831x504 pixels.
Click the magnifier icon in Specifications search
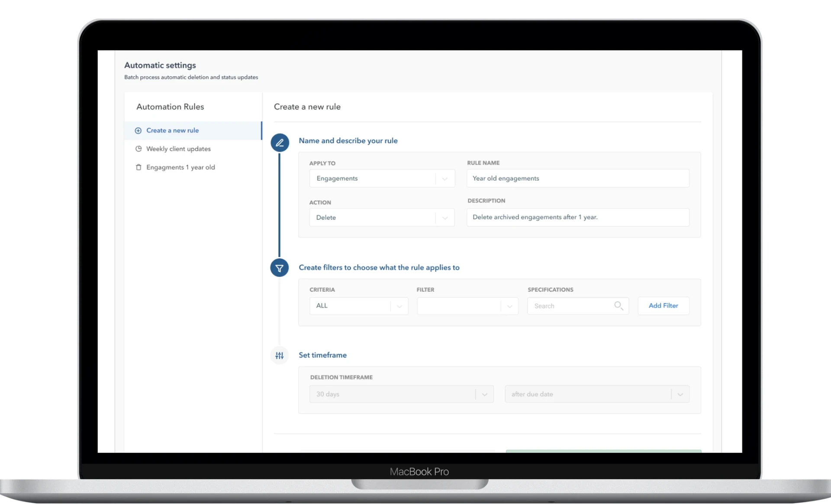618,306
